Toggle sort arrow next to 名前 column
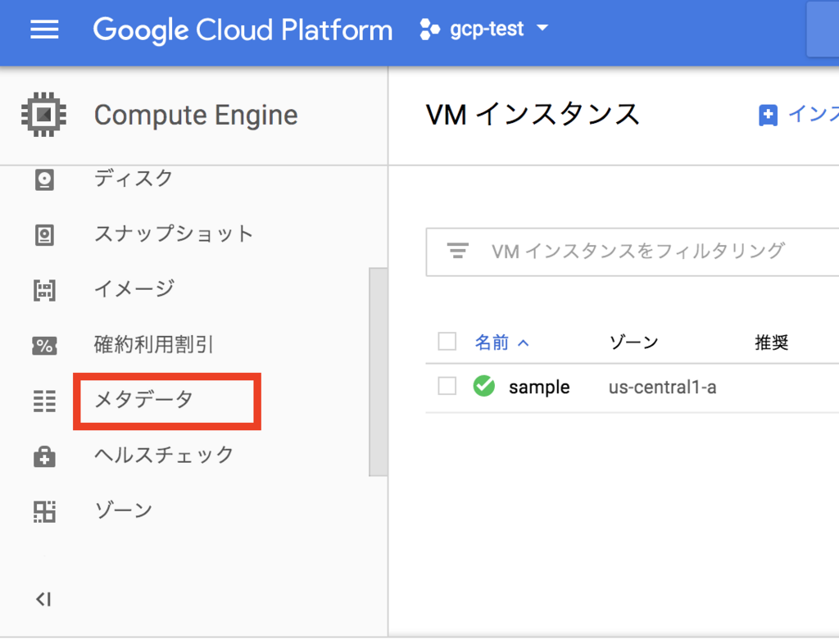This screenshot has height=644, width=839. [524, 342]
